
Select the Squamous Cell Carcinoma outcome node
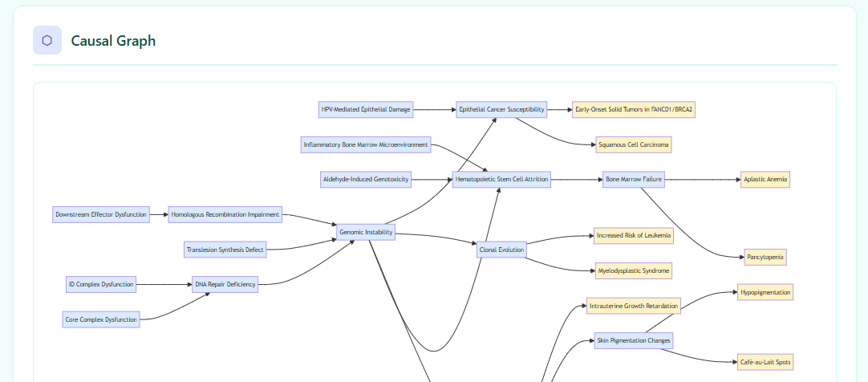click(634, 145)
